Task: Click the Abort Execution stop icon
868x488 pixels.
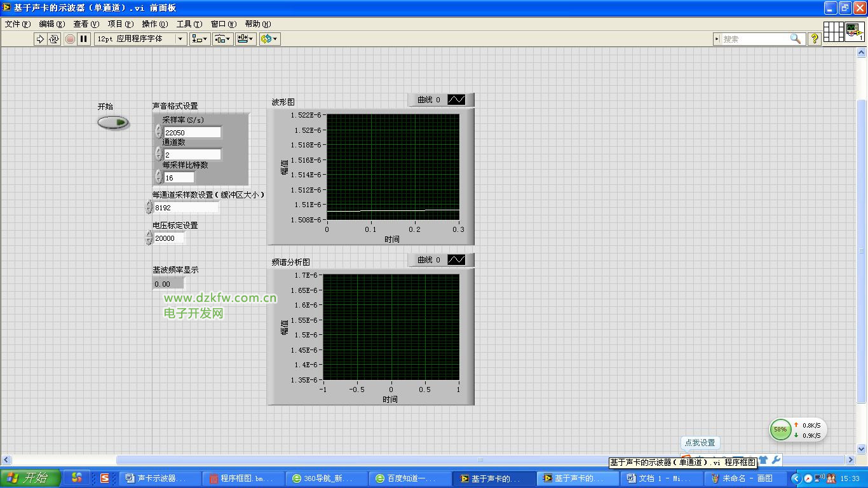Action: [70, 39]
